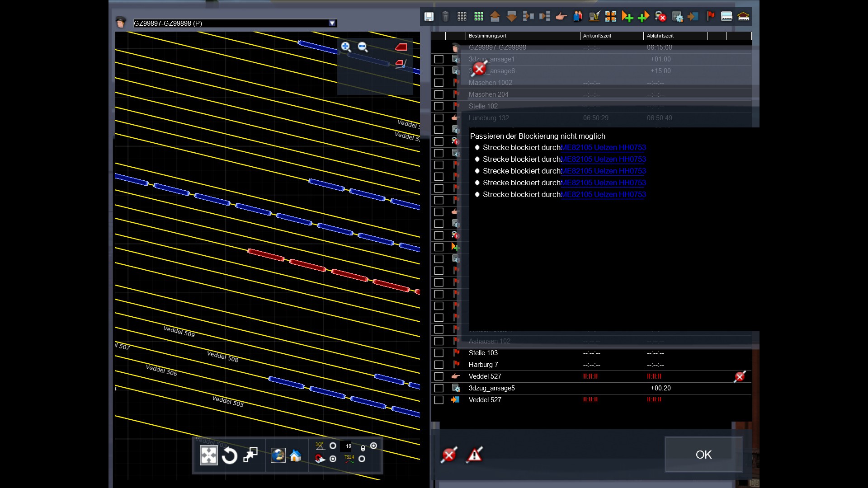This screenshot has width=868, height=488.
Task: Click the station building icon in the toolbar
Action: click(743, 17)
